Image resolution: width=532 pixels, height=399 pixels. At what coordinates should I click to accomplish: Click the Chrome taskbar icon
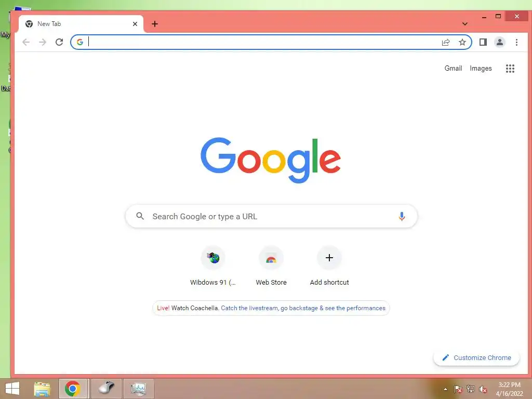(x=73, y=389)
